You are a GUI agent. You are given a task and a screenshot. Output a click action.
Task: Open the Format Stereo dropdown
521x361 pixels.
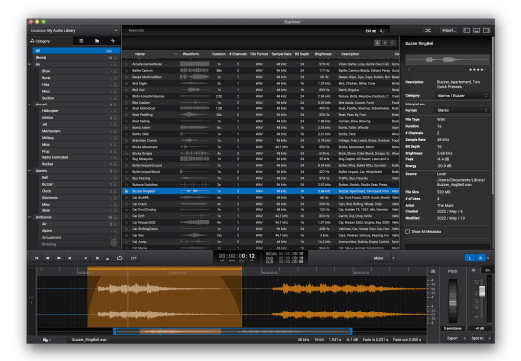pos(462,110)
